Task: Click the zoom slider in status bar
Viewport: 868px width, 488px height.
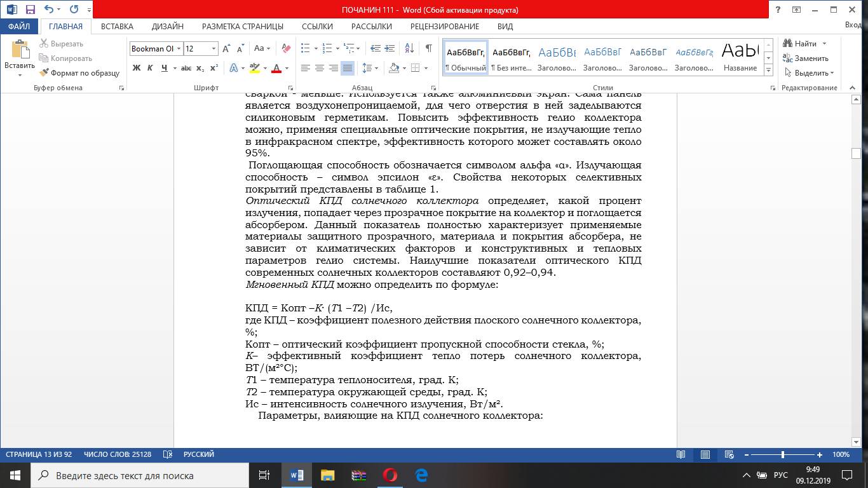Action: 782,455
